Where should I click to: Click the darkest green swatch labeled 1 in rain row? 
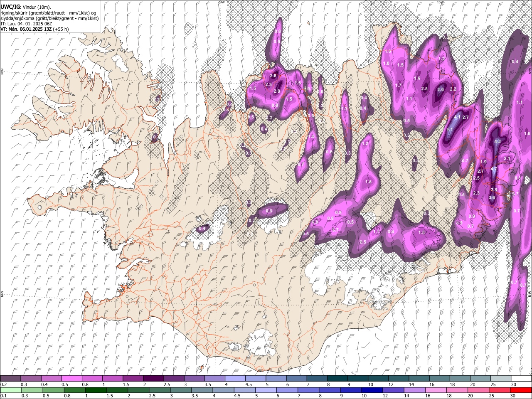point(96,390)
